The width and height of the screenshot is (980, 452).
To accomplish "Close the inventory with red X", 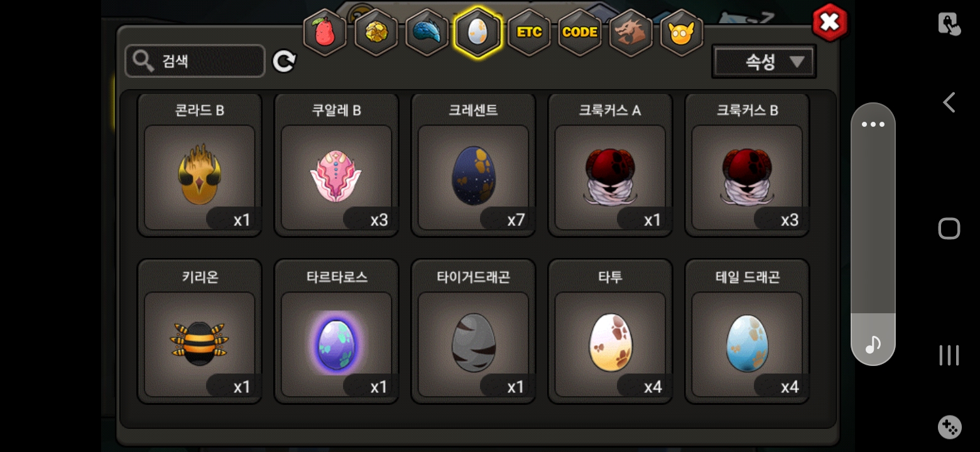I will (x=830, y=23).
